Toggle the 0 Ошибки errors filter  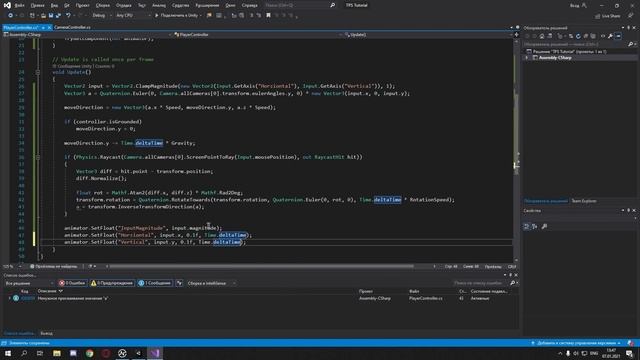[x=72, y=283]
